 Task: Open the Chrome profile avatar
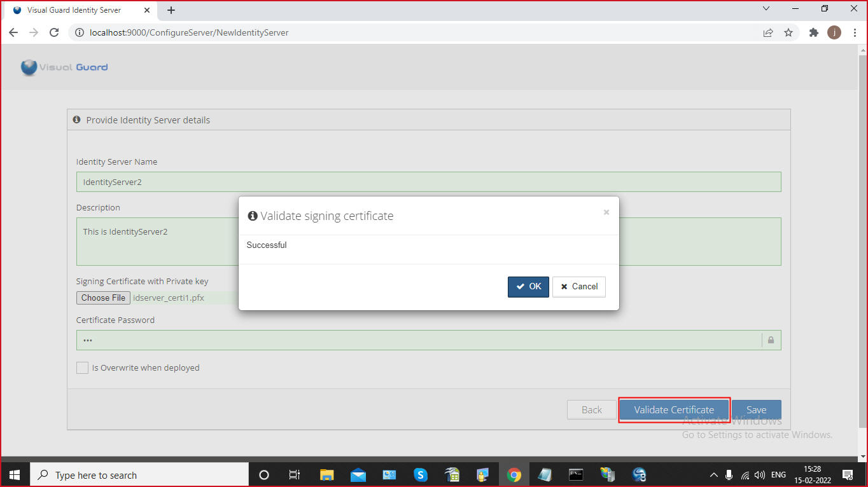coord(834,32)
